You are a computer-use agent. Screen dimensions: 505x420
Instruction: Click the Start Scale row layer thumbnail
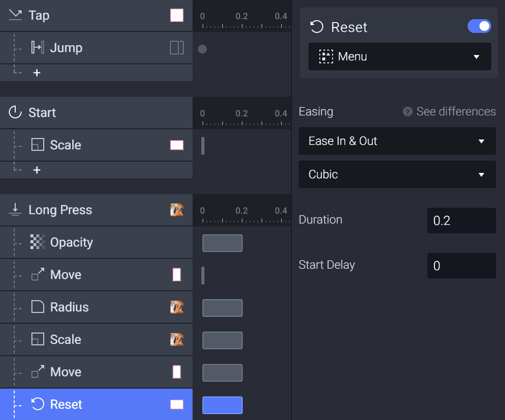coord(177,145)
